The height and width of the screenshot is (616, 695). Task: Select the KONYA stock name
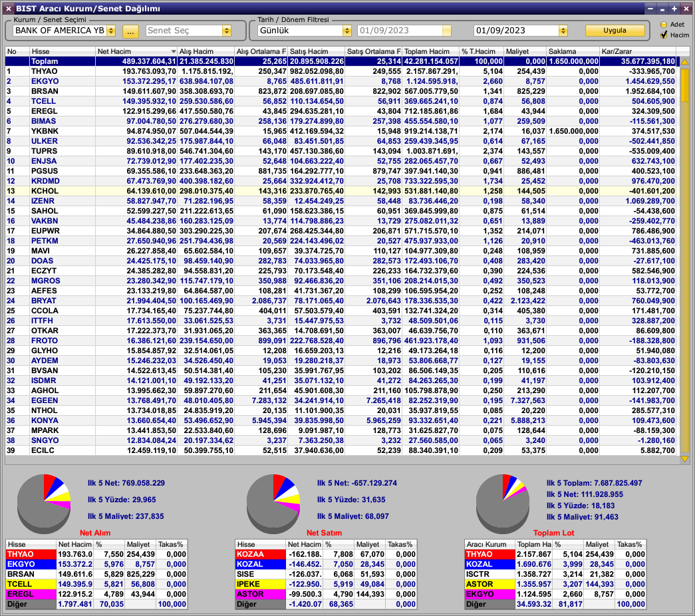(x=45, y=420)
